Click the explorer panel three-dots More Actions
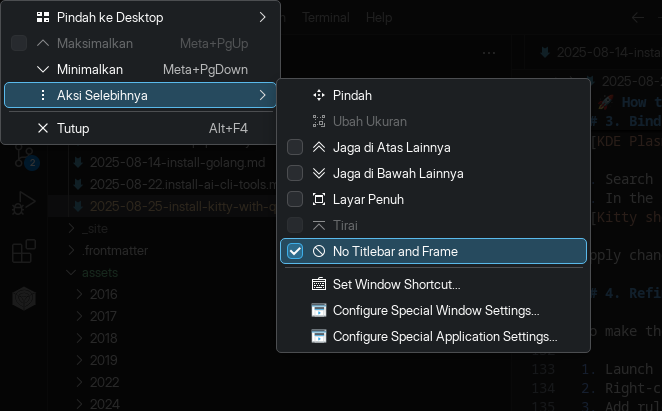The image size is (662, 411). pyautogui.click(x=489, y=53)
